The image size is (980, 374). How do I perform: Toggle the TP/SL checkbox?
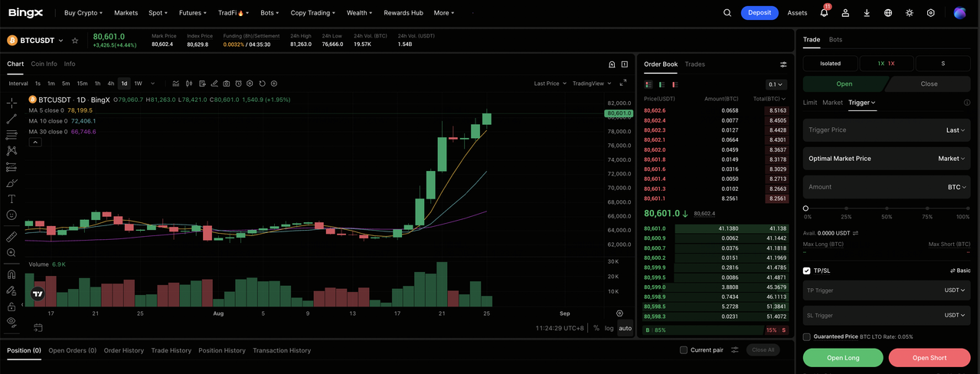[807, 271]
